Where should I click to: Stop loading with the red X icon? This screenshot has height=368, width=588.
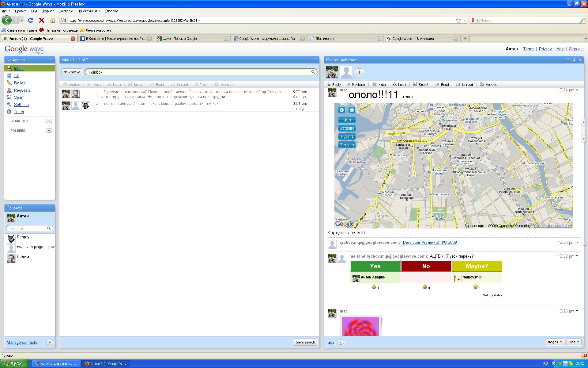click(42, 20)
